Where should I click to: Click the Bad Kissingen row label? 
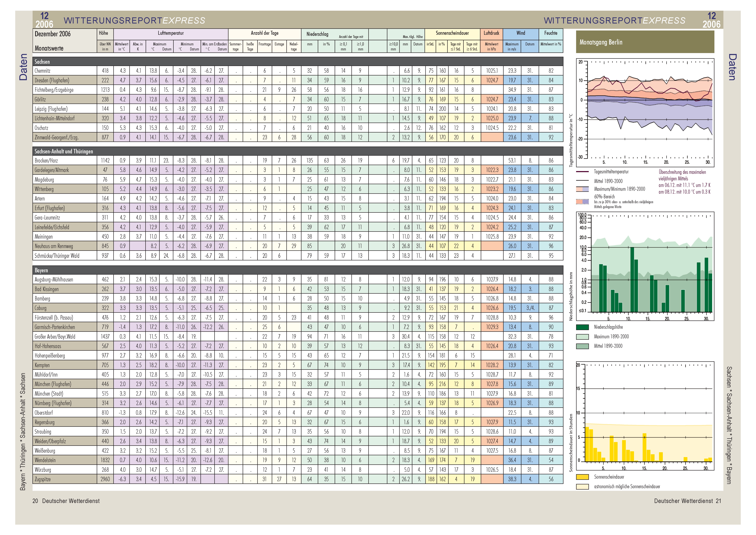46,289
